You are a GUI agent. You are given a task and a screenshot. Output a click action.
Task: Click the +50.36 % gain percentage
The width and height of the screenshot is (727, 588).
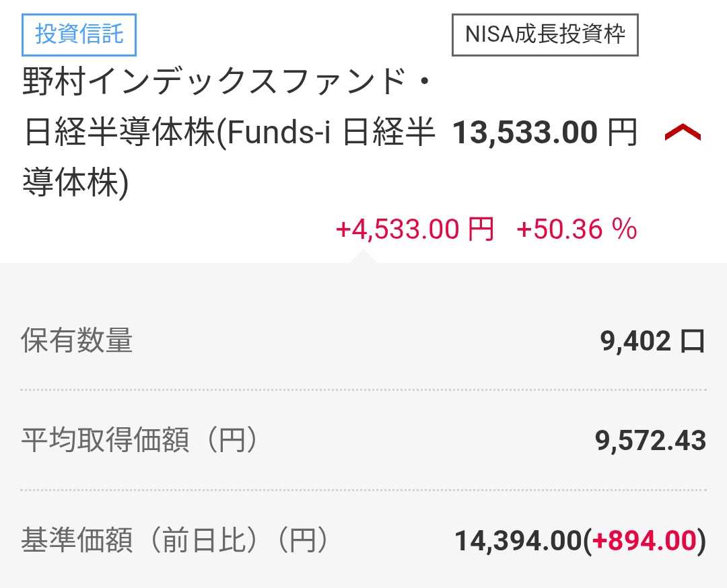click(x=576, y=230)
